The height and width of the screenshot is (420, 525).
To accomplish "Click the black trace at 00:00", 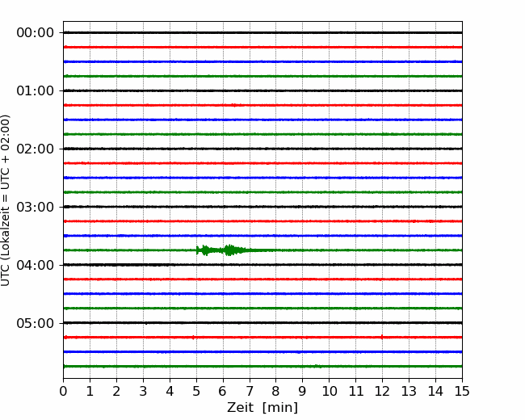I will tap(262, 32).
